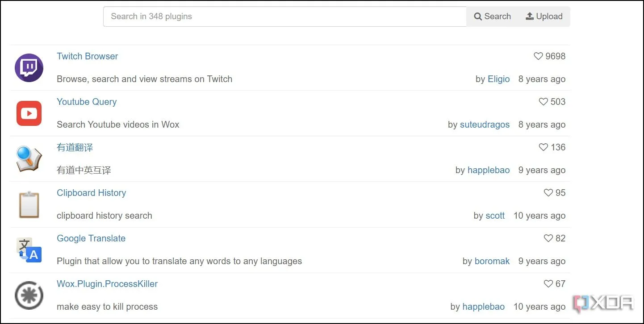
Task: Click '8 years ago' on Twitch Browser row
Action: pos(542,79)
